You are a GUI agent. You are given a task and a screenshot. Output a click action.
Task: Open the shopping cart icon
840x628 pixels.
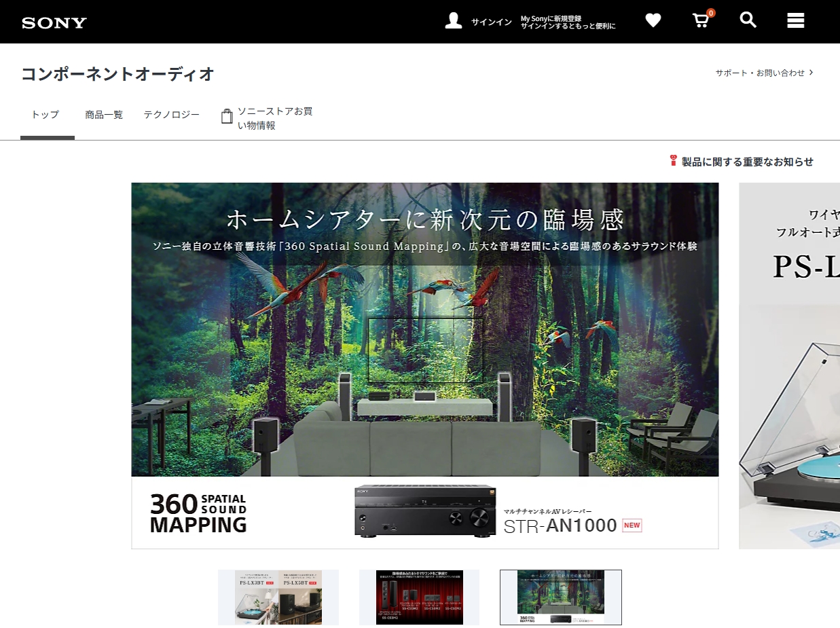[701, 20]
